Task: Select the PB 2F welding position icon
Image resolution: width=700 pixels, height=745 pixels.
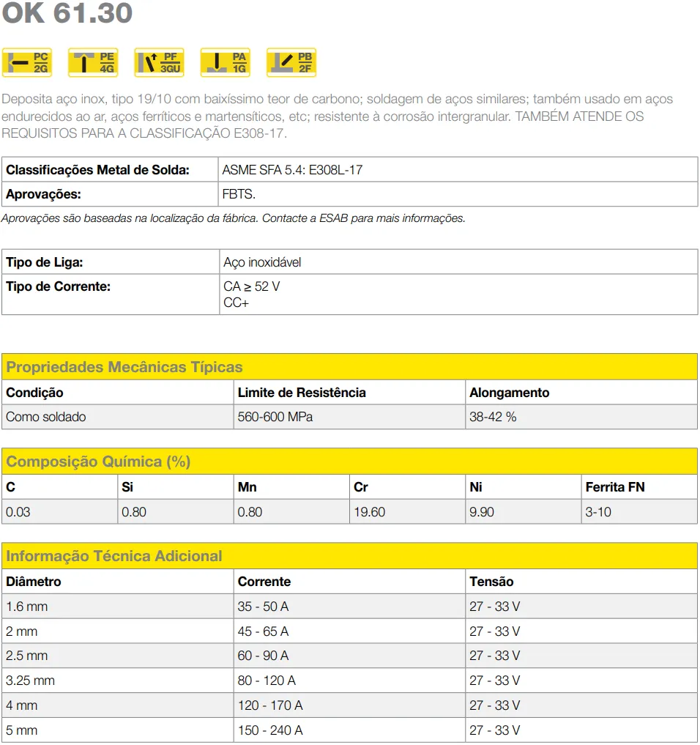Action: [291, 62]
